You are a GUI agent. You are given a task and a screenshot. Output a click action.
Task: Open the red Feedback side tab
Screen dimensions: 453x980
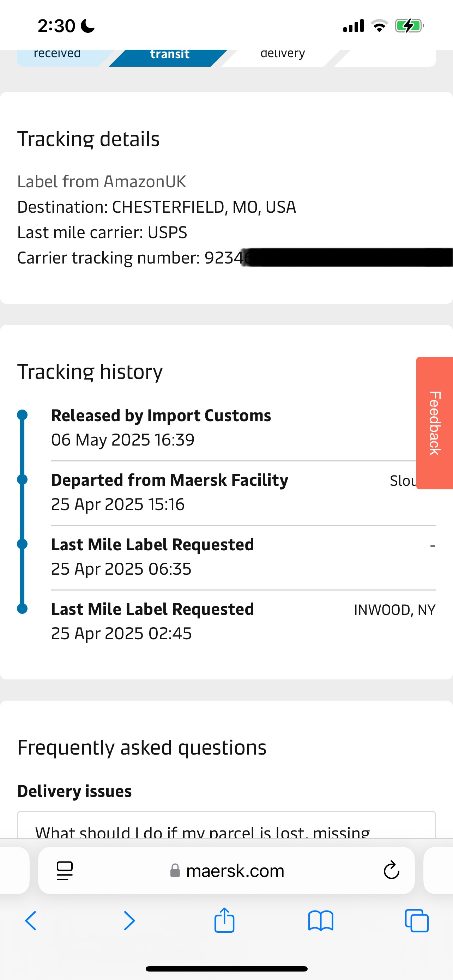tap(435, 423)
